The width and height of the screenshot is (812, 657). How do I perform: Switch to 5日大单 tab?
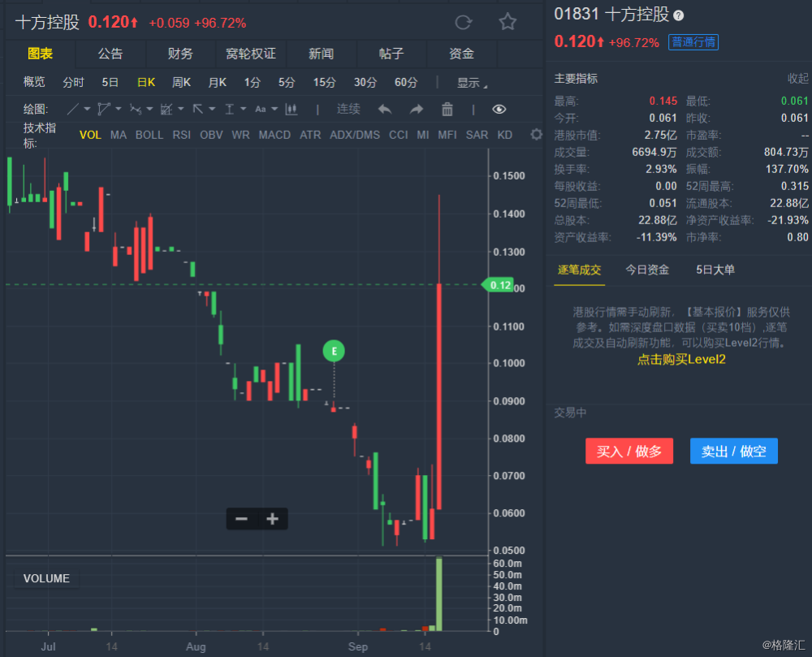click(715, 270)
